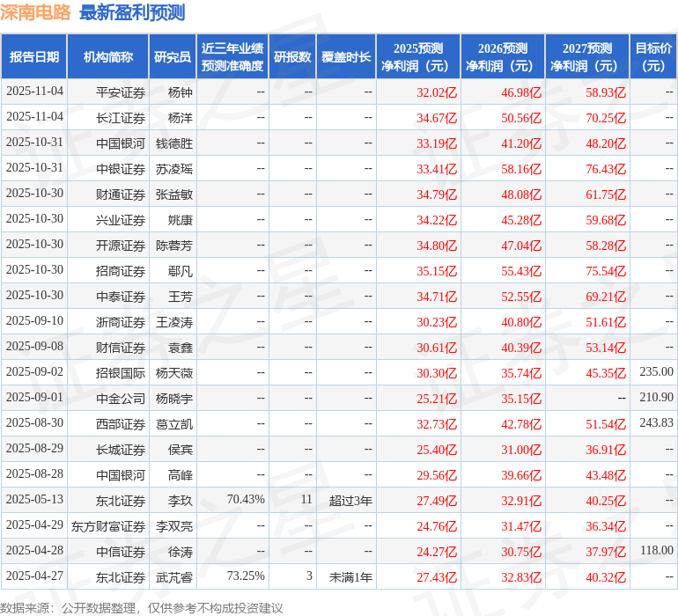Click the 近三年业绩预测准确度 column header
The height and width of the screenshot is (616, 678).
click(x=232, y=57)
